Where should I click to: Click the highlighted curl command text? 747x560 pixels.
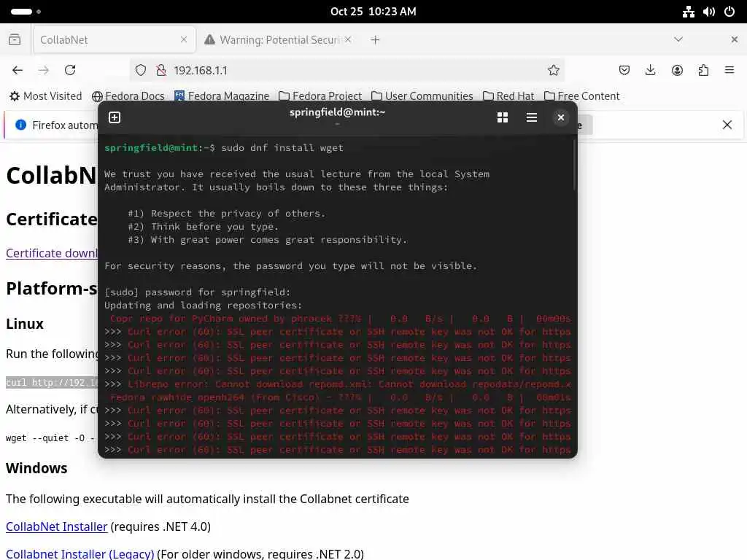(52, 382)
